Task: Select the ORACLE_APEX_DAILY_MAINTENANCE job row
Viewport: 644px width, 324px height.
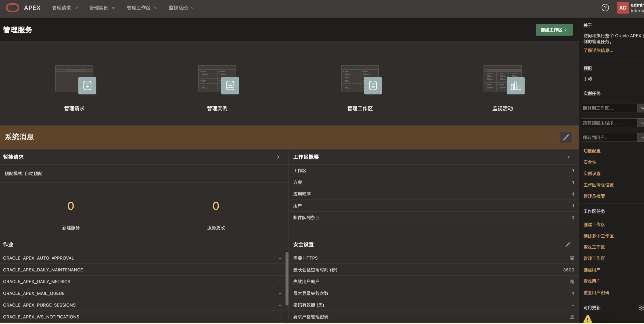Action: (x=143, y=270)
